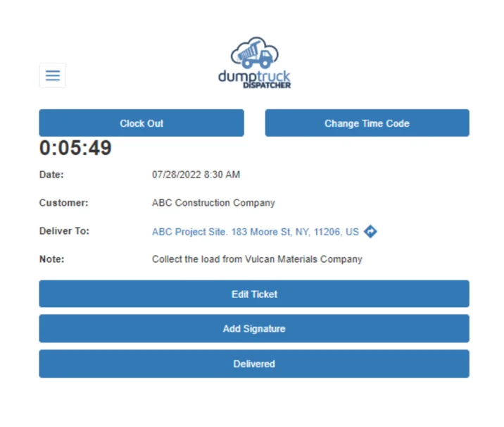Open directions via the blue arrow icon
The height and width of the screenshot is (427, 504).
[x=371, y=231]
